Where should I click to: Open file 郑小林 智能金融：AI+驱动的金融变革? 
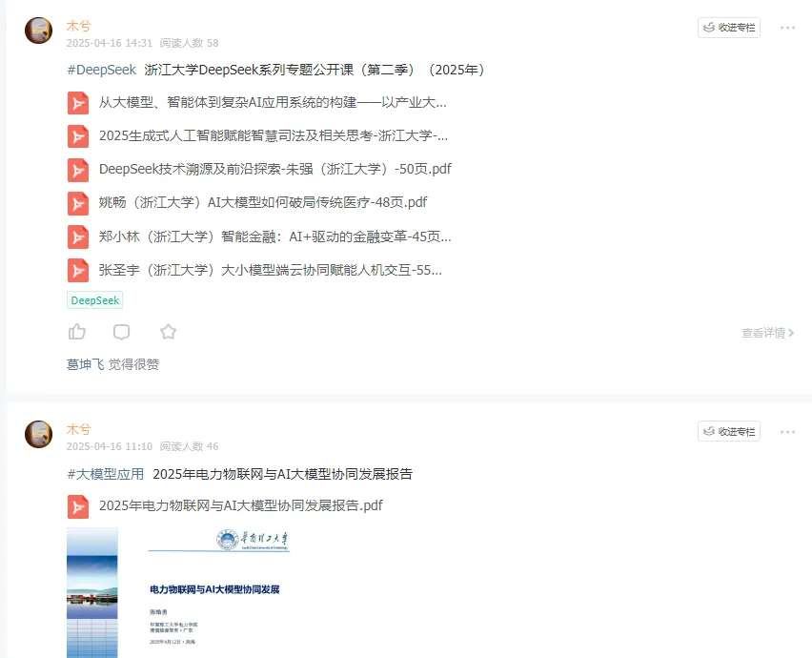275,236
